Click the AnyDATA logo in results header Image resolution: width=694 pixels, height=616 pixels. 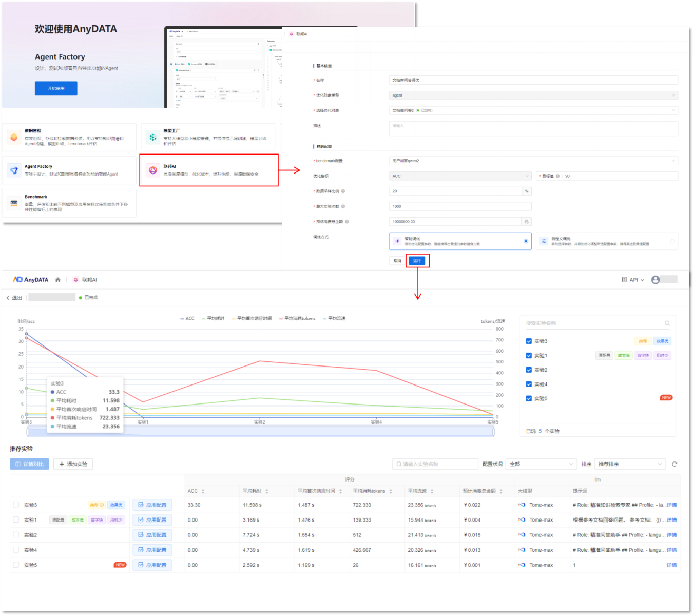[x=30, y=280]
